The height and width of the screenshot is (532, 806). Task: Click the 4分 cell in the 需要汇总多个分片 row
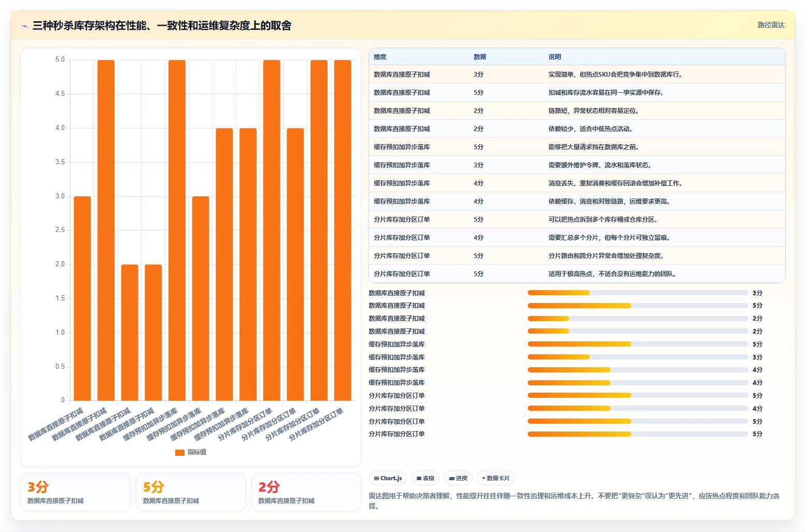478,238
